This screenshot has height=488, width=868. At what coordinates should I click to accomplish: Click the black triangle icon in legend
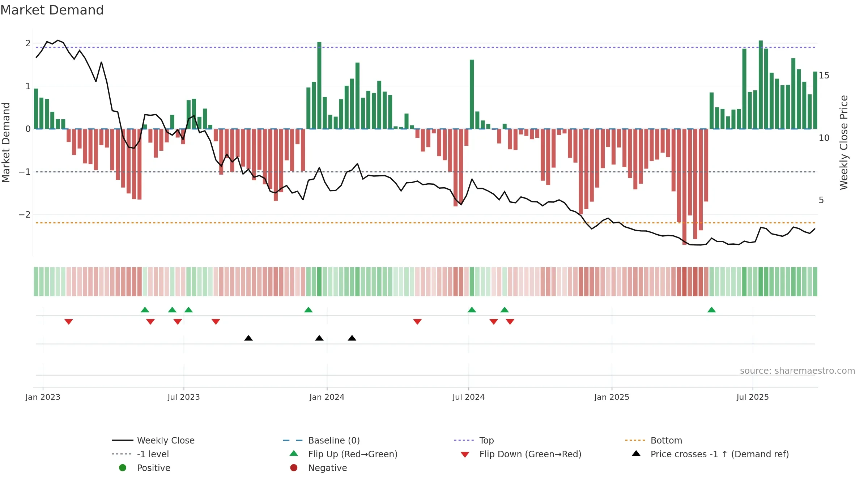636,453
